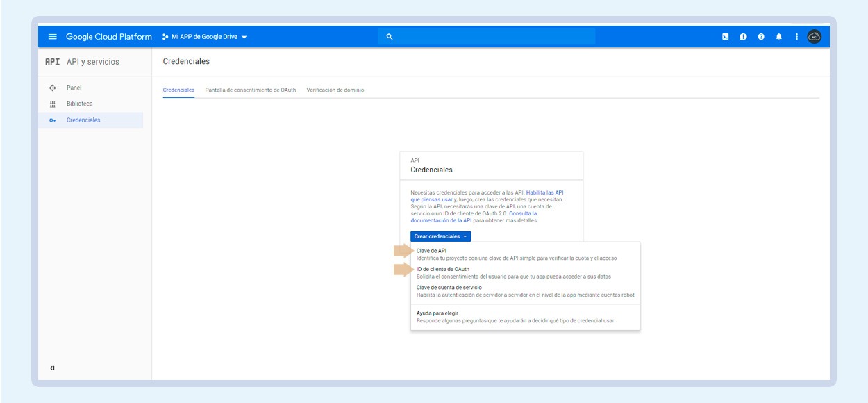The width and height of the screenshot is (868, 403).
Task: Click the API logo beside API y servicios
Action: tap(52, 62)
